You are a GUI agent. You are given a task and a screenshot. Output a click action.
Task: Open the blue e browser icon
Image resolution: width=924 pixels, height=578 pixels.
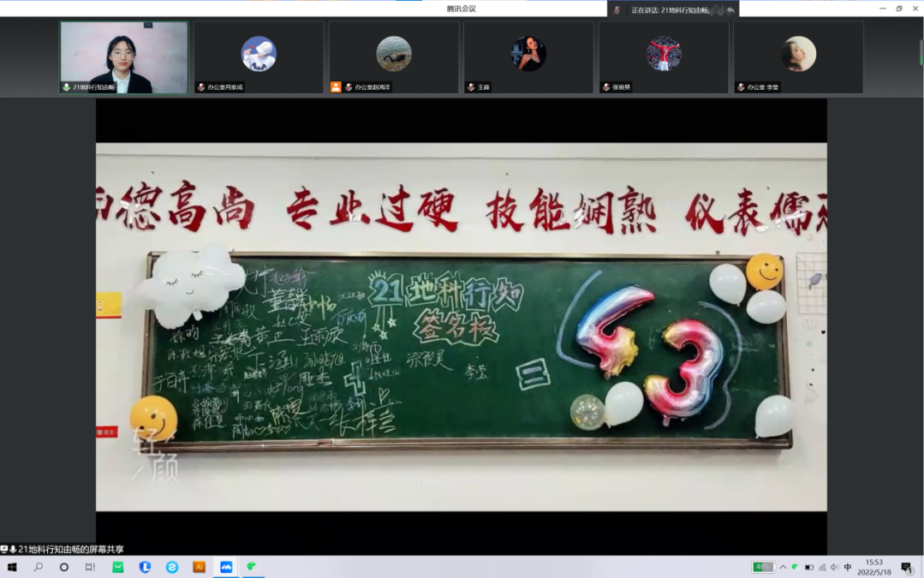pos(172,567)
